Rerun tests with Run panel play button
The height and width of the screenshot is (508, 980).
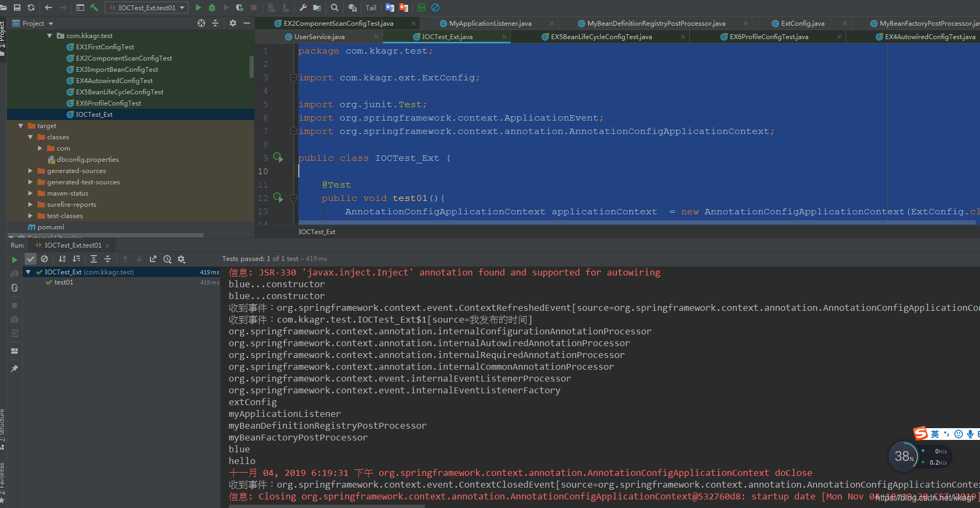[x=14, y=259]
